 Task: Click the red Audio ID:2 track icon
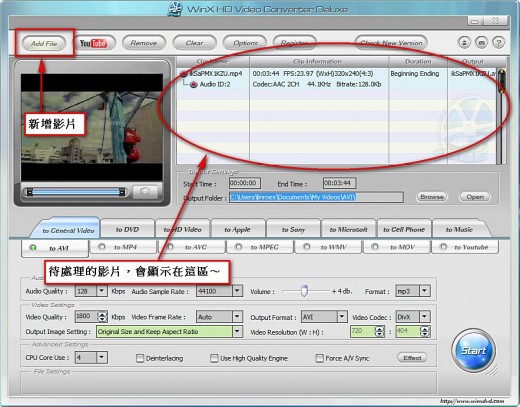194,85
